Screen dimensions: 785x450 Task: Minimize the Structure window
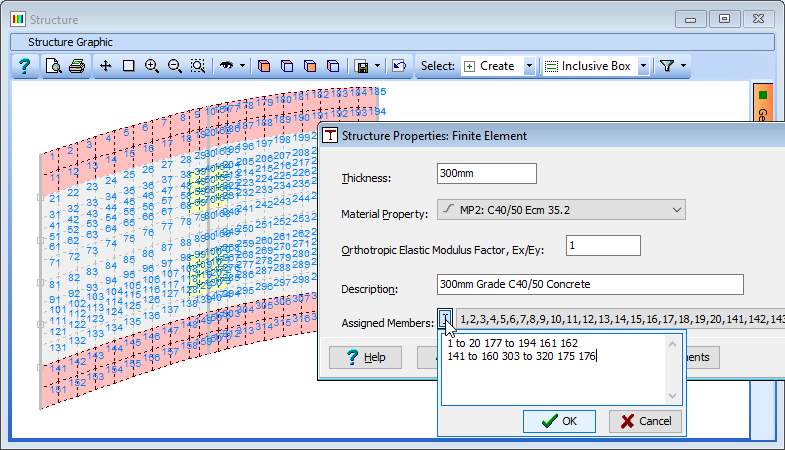tap(690, 19)
